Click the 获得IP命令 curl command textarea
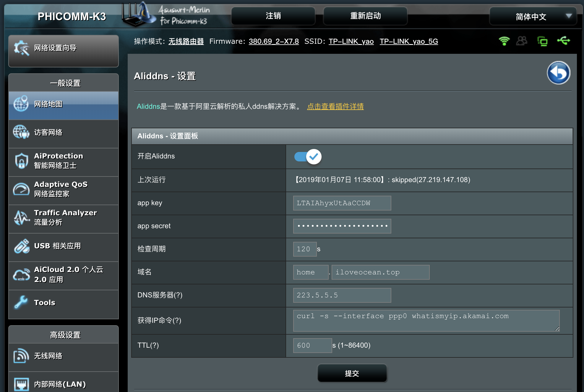The height and width of the screenshot is (392, 584). [426, 321]
